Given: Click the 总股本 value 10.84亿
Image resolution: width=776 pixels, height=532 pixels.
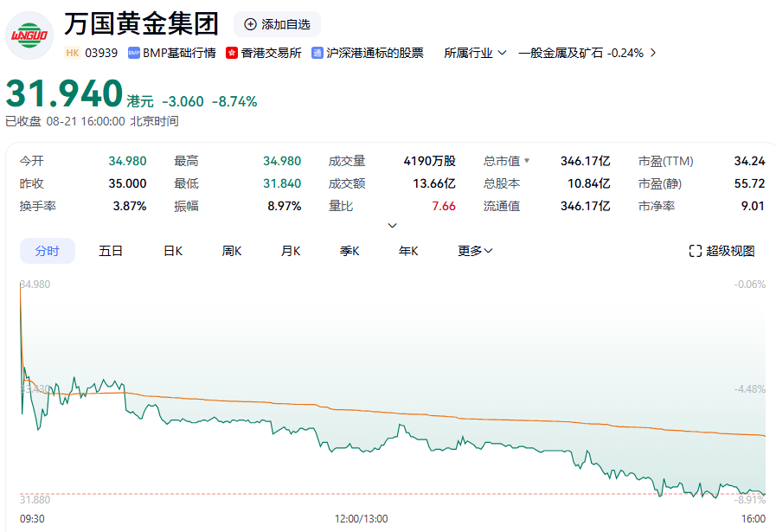Looking at the screenshot, I should coord(589,183).
